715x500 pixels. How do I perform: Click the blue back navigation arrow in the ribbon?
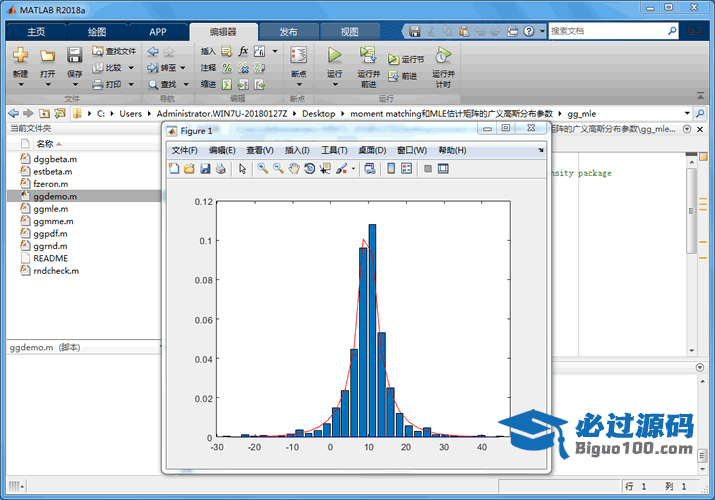(153, 52)
